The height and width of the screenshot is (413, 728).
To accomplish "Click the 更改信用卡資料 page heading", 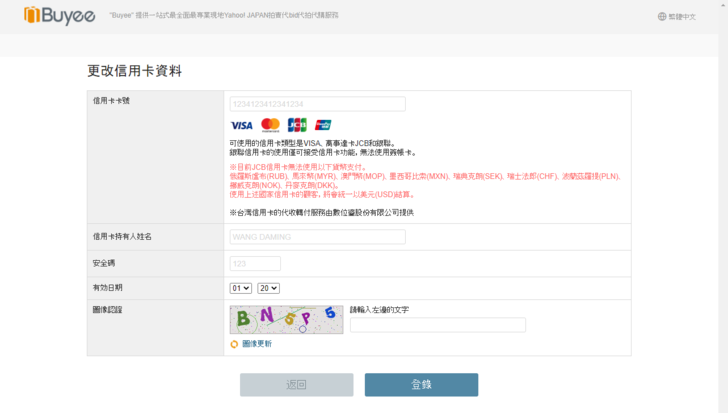I will [x=135, y=71].
